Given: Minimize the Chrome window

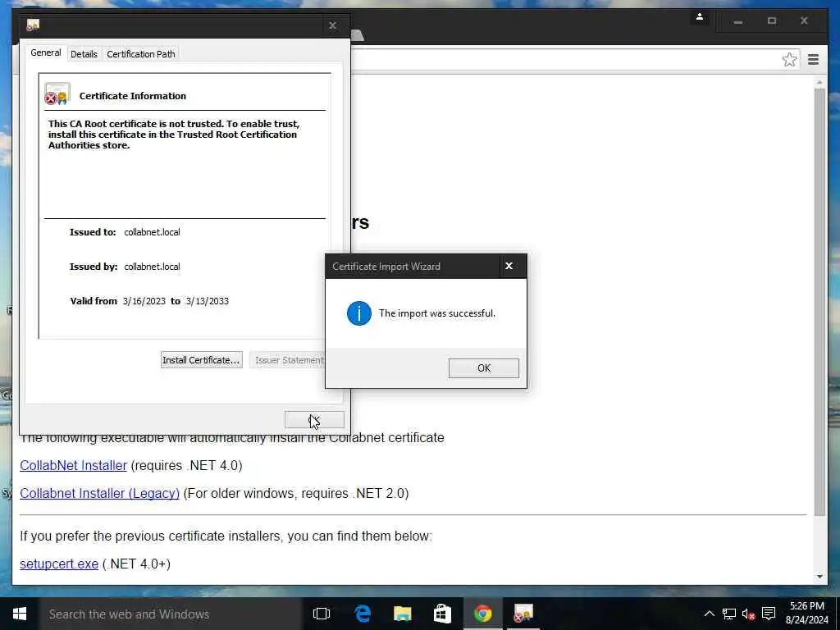Looking at the screenshot, I should point(738,21).
